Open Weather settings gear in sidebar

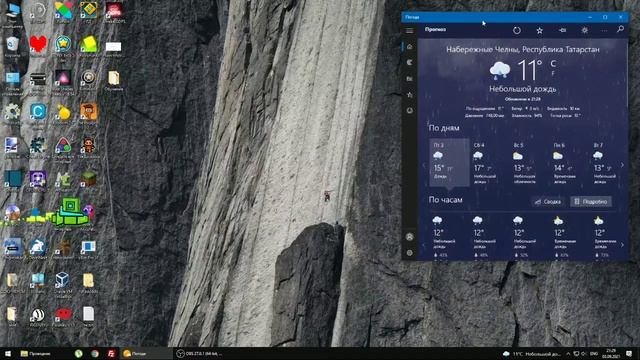410,253
